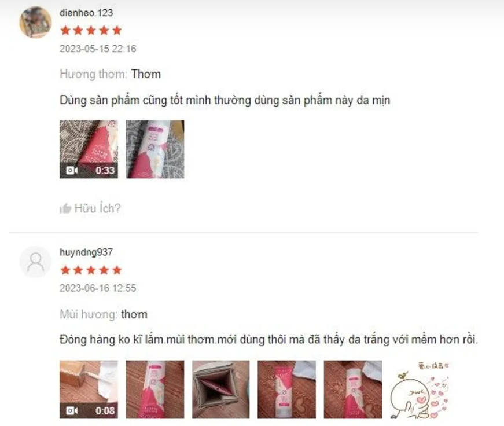504x426 pixels.
Task: Open dienheo.123's profile avatar
Action: coord(35,22)
